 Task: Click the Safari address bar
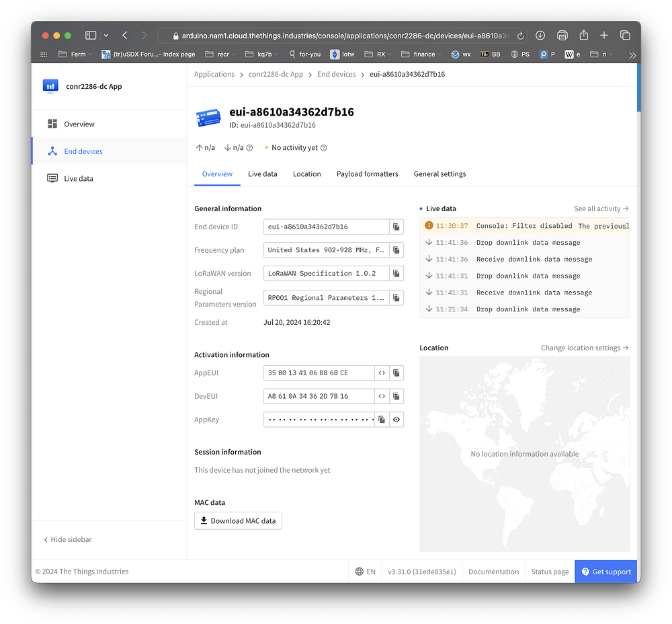[343, 36]
